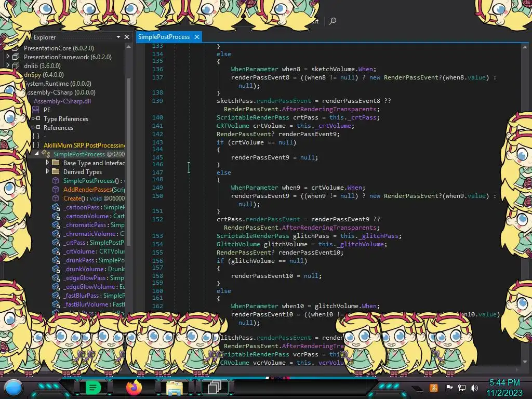The height and width of the screenshot is (399, 532).
Task: Click the SimplePostProcess class icon in tree
Action: [46, 154]
